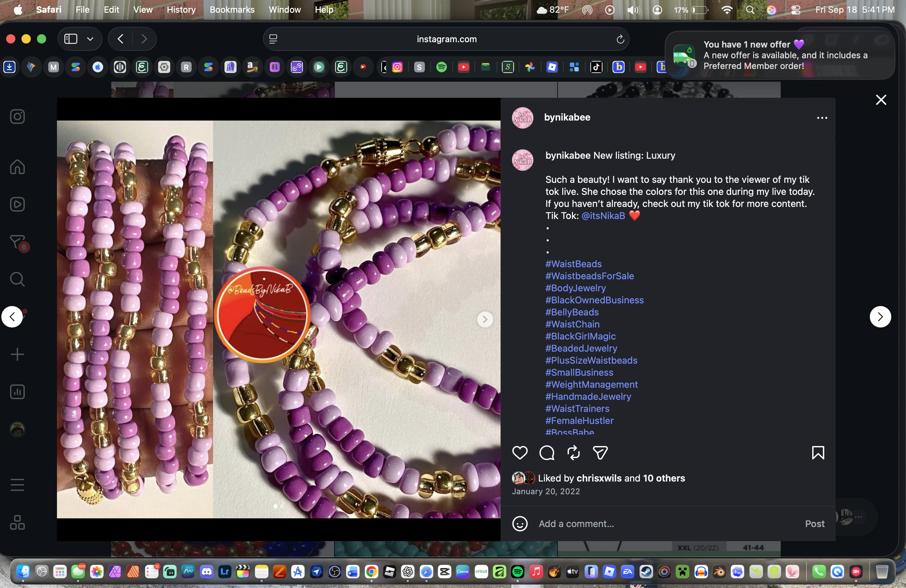Open Discord from the Dock
Screen dimensions: 906x588
tap(207, 571)
